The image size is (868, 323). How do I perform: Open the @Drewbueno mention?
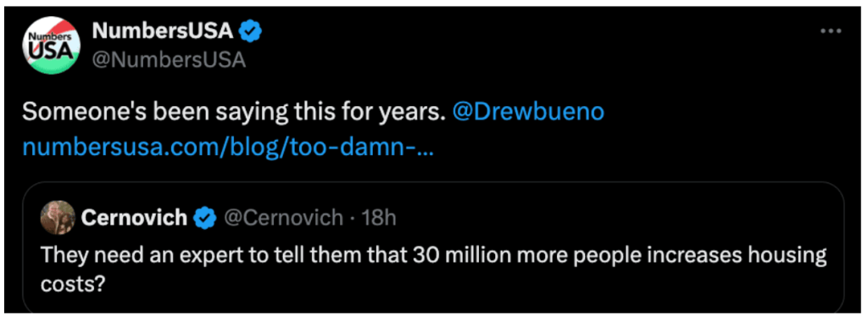tap(528, 111)
